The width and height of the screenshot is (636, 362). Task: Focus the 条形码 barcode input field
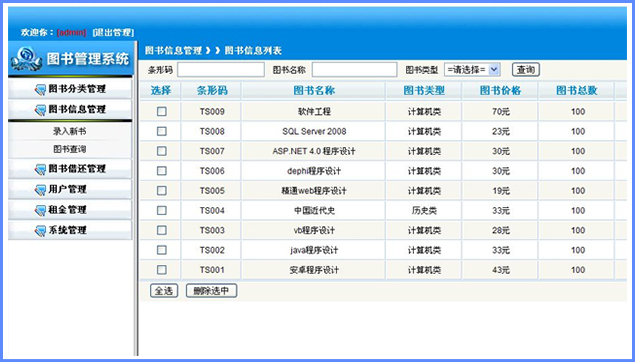221,70
